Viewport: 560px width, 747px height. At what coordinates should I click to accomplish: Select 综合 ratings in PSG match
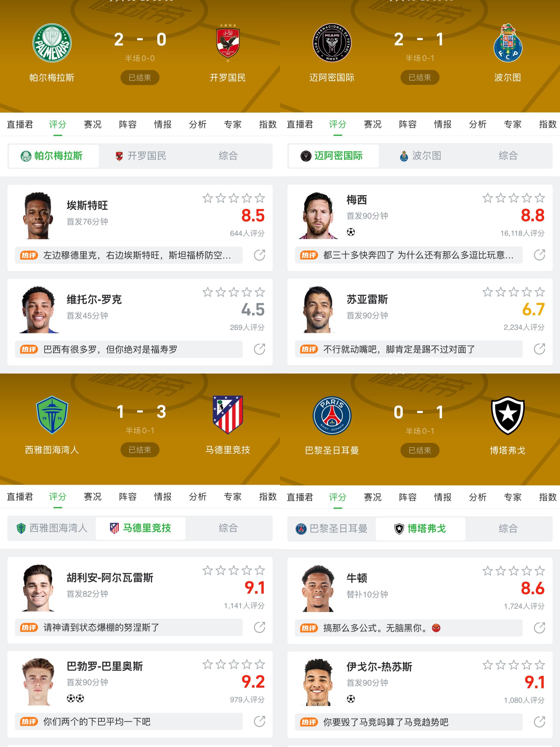pyautogui.click(x=508, y=529)
